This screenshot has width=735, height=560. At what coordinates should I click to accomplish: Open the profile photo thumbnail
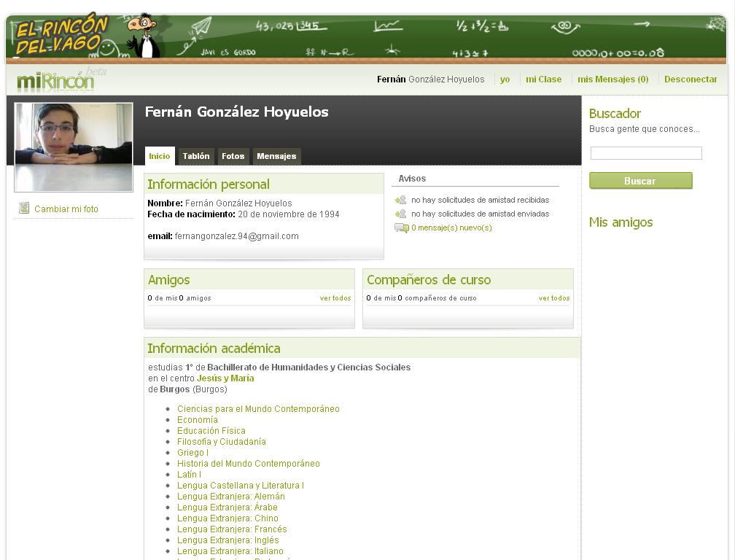click(74, 147)
